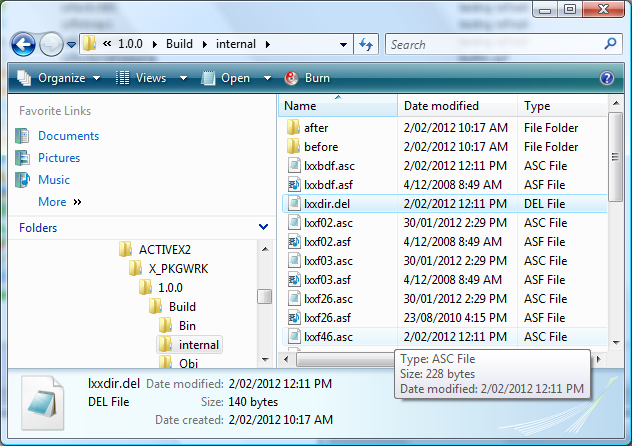Click folder tree scroll up arrow
632x446 pixels.
coord(265,249)
